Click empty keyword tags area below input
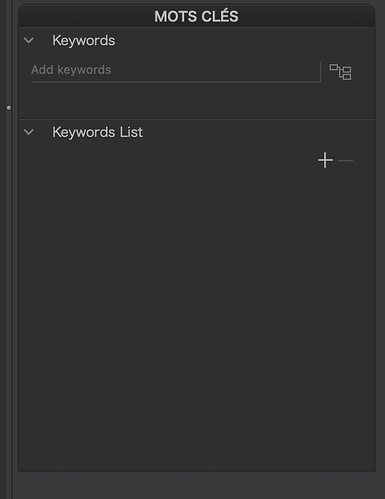385x499 pixels. 197,100
